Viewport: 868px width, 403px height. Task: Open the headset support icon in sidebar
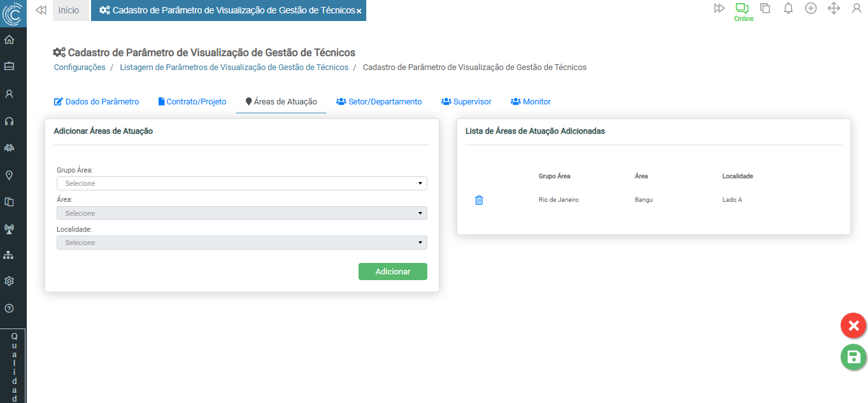10,121
